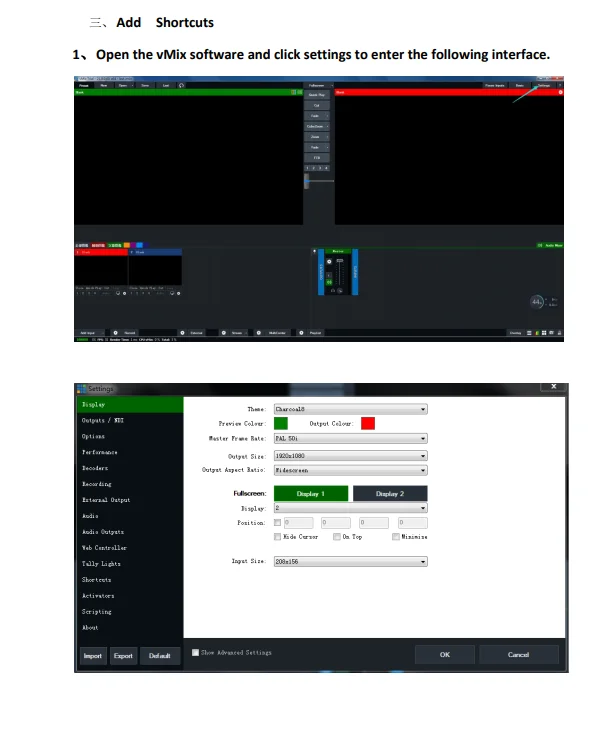
Task: Click the icon just left of the lock
Action: click(551, 333)
